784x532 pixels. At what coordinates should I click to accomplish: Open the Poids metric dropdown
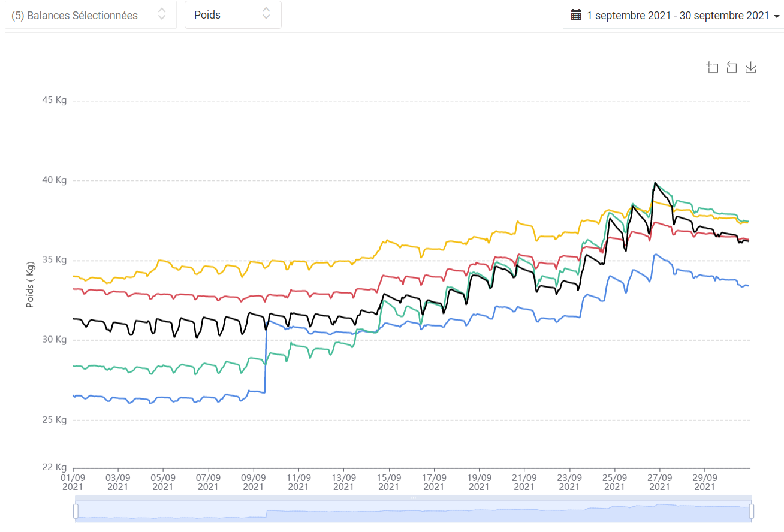(233, 15)
